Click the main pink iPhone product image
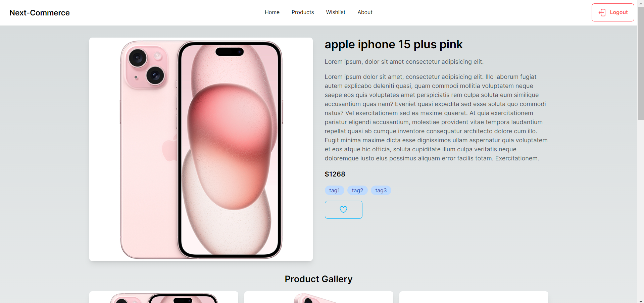Image resolution: width=644 pixels, height=303 pixels. coord(201,149)
